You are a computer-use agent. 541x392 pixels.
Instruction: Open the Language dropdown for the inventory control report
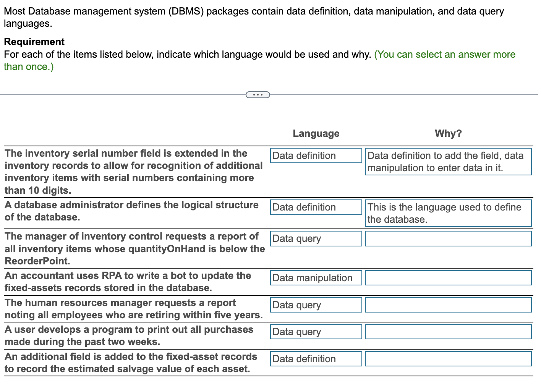point(316,238)
